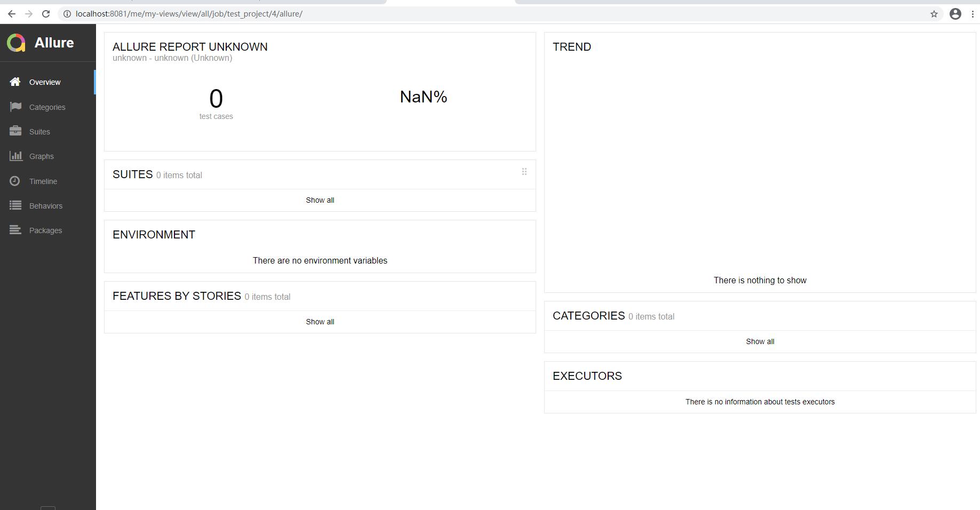Open the Overview section
Image resolution: width=980 pixels, height=510 pixels.
[48, 82]
